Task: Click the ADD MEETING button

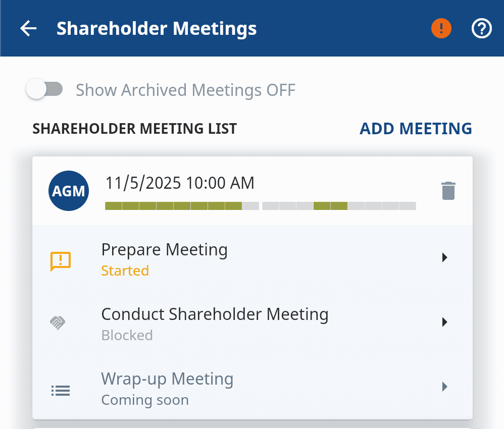Action: [416, 128]
